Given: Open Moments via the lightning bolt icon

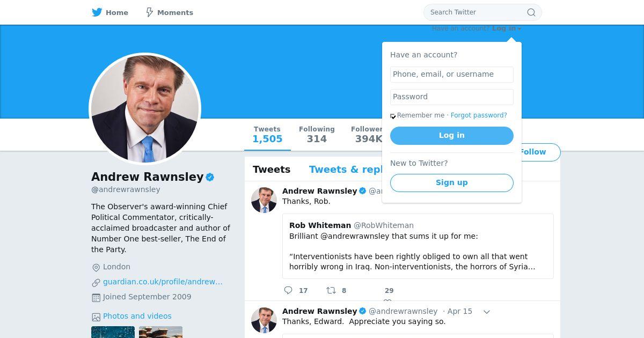Looking at the screenshot, I should [150, 12].
